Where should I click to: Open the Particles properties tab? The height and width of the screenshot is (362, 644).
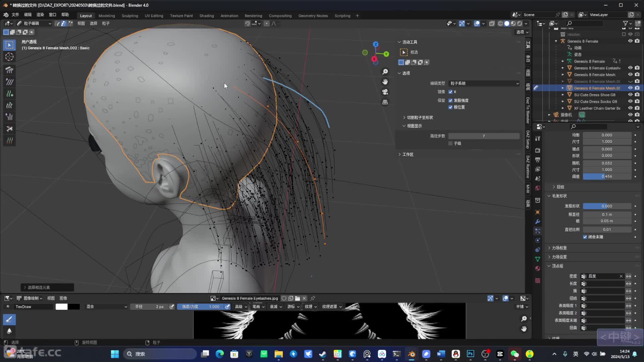coord(538,231)
